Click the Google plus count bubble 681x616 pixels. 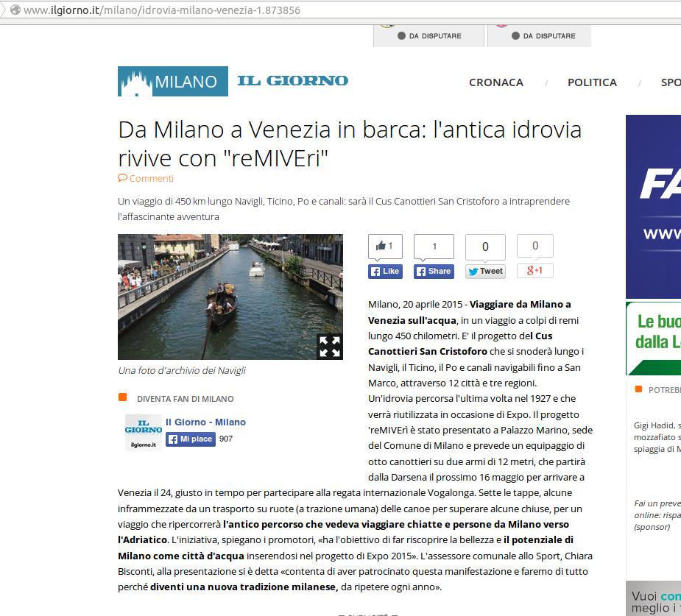(535, 246)
